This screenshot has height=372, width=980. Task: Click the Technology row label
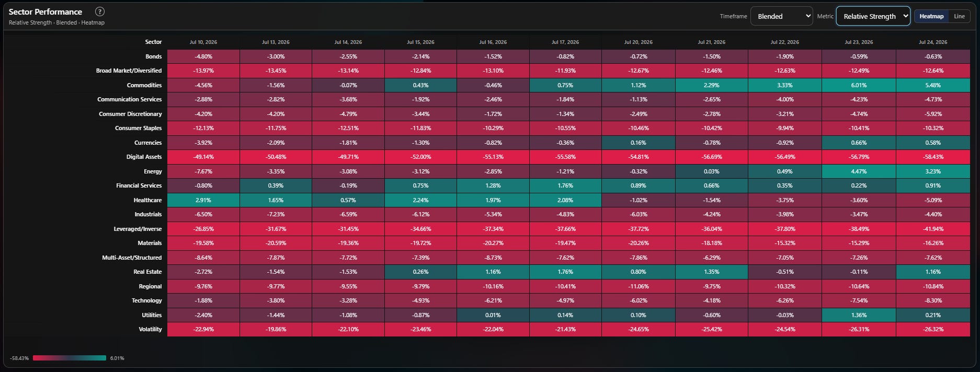[146, 300]
